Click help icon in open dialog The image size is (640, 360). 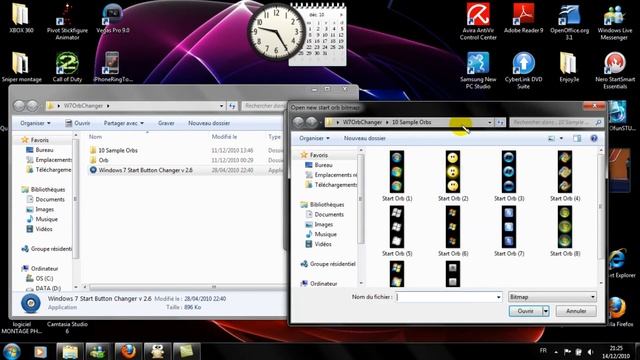pos(594,138)
